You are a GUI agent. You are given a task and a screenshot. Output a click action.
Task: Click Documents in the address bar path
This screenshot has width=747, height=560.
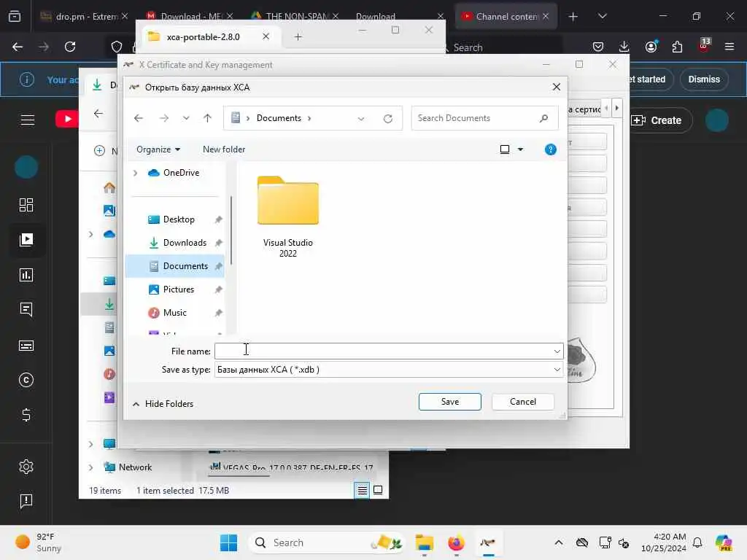click(x=279, y=118)
